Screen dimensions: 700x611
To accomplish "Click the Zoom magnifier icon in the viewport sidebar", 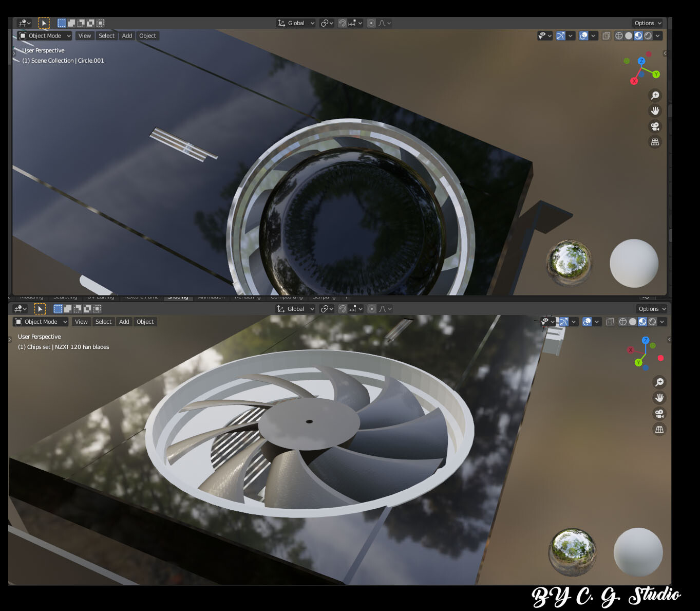I will [x=655, y=95].
